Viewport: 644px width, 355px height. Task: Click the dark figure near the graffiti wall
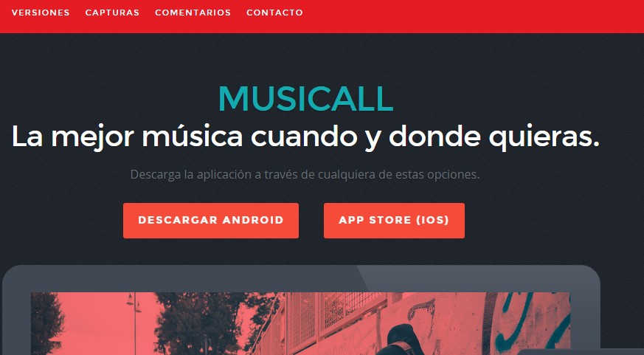(404, 340)
